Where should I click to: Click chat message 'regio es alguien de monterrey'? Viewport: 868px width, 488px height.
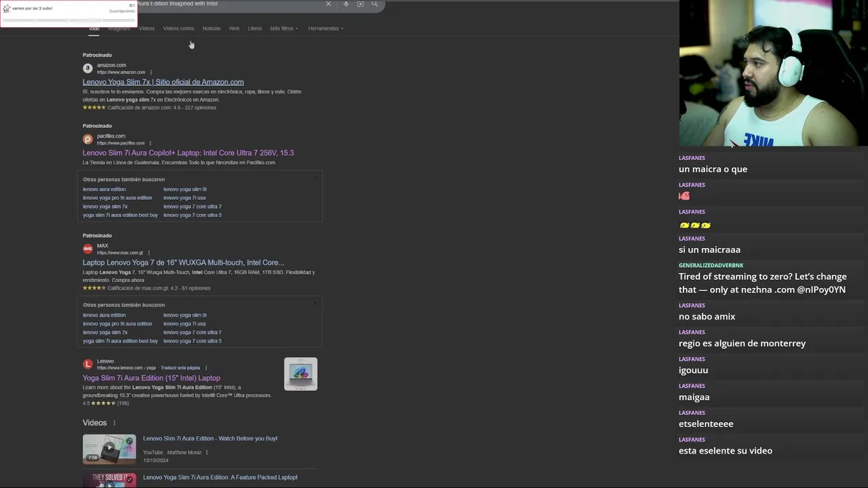(x=742, y=344)
